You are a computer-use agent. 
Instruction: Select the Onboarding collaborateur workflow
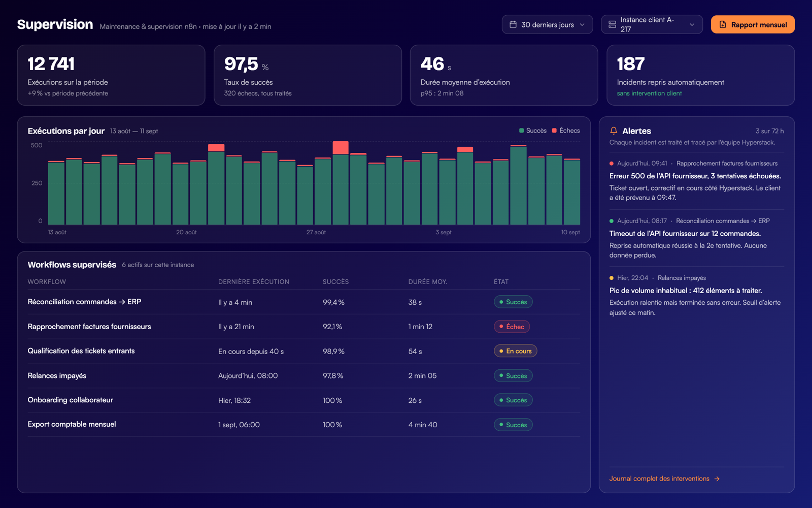tap(303, 400)
